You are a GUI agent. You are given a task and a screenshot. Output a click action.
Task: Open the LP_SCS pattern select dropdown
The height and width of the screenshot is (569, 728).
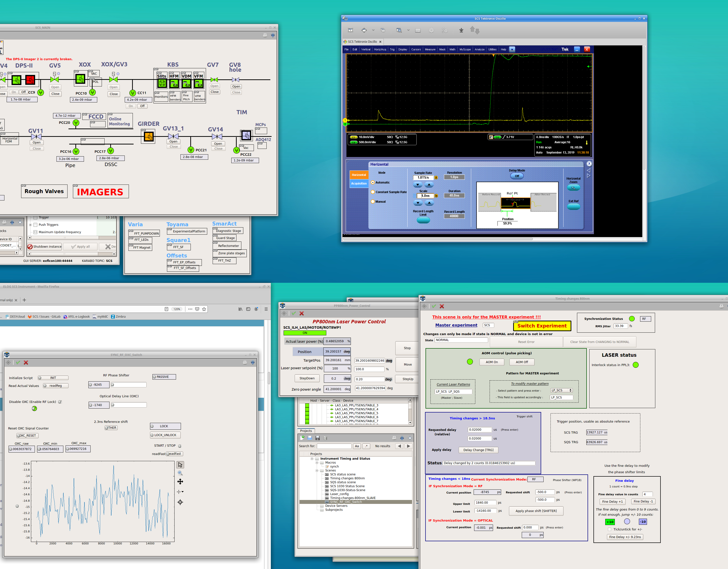tap(562, 390)
